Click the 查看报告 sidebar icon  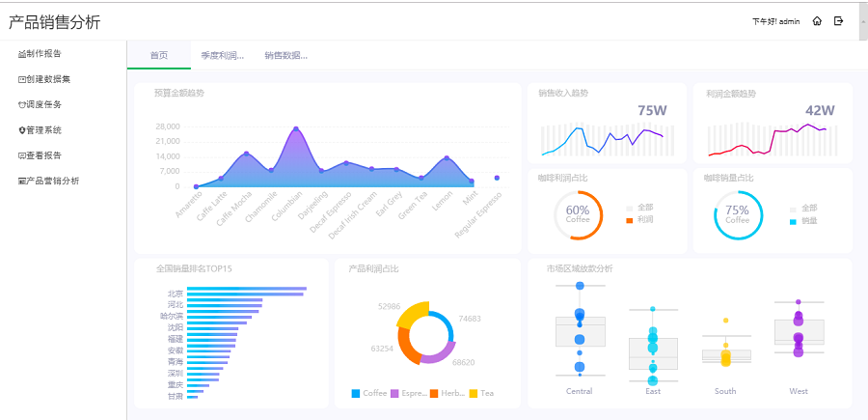(x=22, y=155)
